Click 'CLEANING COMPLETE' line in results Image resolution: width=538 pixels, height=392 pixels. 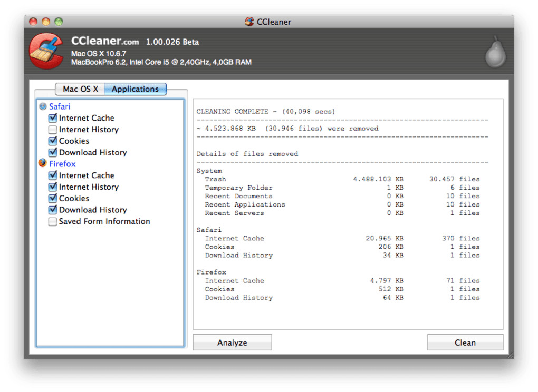(266, 112)
